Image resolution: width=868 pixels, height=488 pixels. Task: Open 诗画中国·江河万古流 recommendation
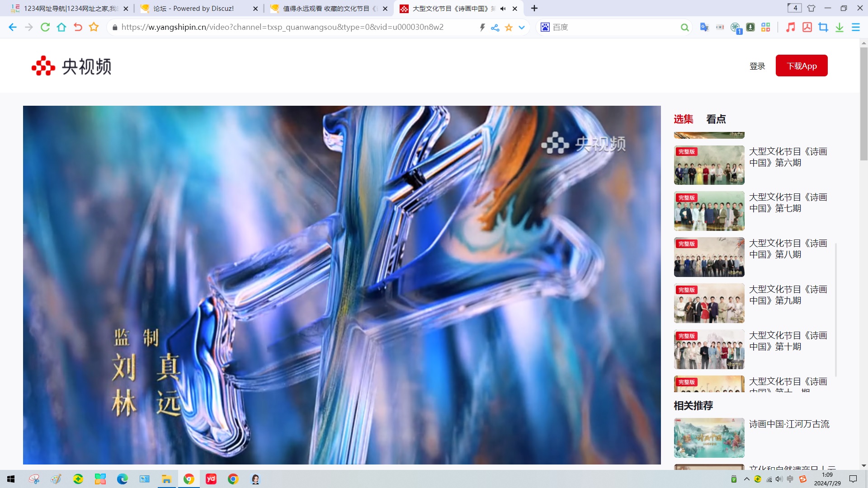pos(789,424)
